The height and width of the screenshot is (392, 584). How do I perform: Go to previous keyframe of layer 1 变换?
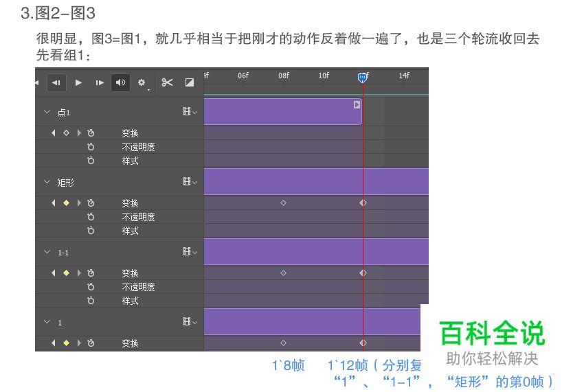point(54,343)
